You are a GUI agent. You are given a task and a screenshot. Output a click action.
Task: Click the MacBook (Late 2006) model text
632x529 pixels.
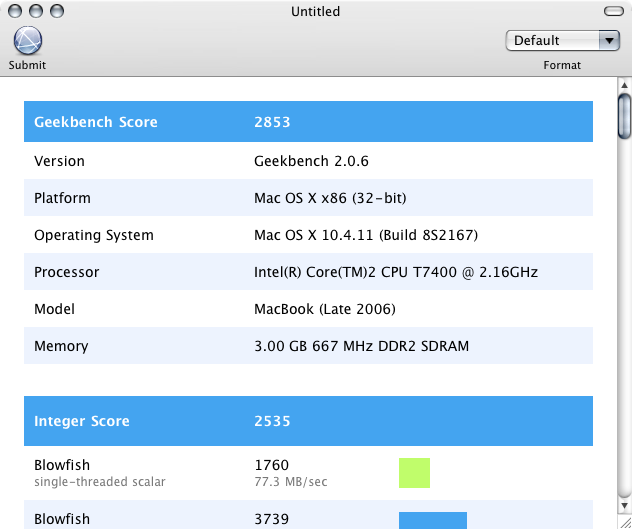(325, 309)
